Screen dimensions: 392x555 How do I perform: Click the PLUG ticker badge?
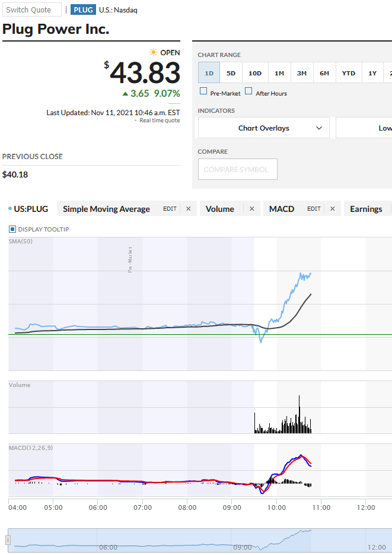83,9
